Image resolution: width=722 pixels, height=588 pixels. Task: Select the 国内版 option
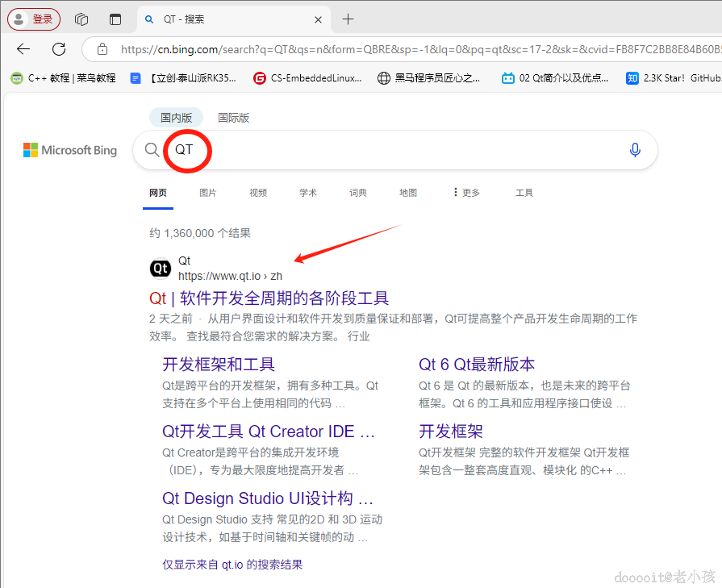[x=176, y=116]
